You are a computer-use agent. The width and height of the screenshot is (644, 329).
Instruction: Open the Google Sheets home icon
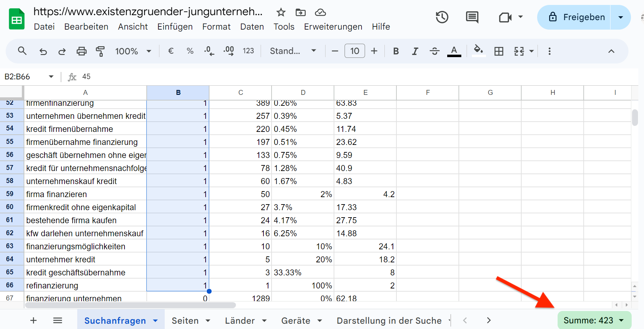click(x=17, y=19)
